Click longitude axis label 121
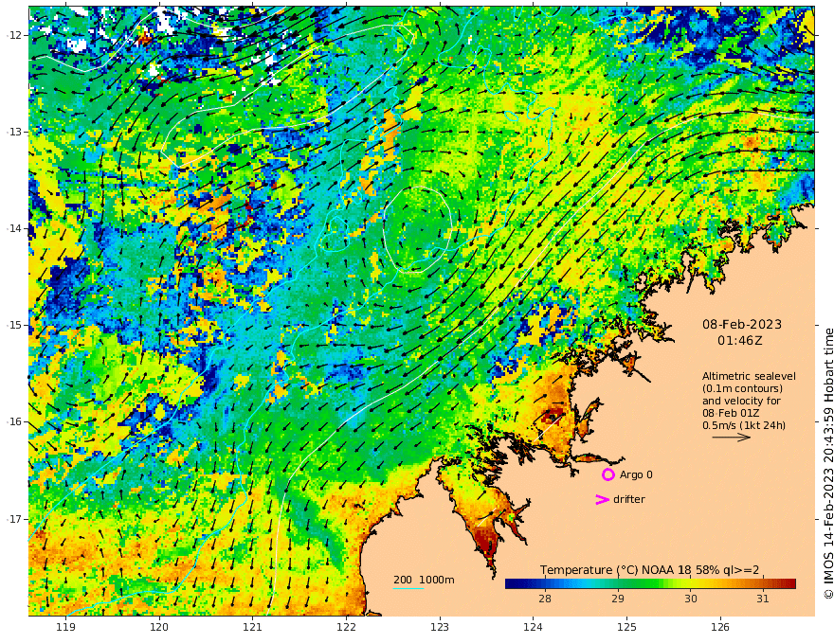 pos(253,627)
